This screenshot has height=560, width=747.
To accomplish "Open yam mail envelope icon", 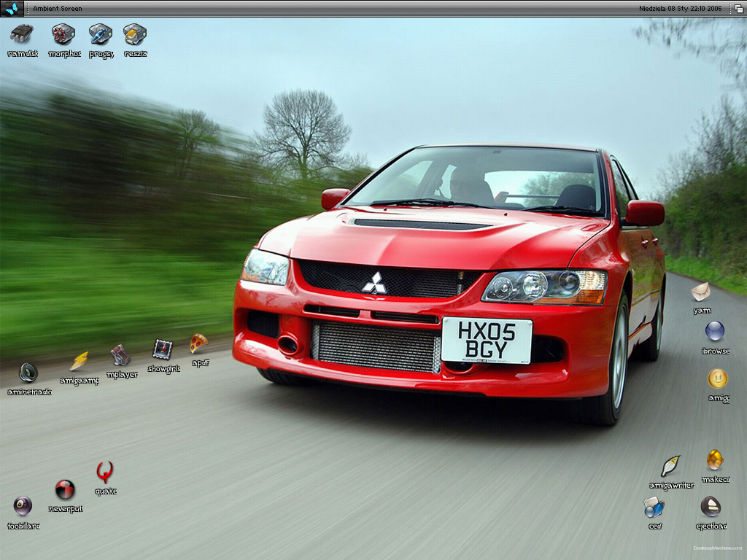I will [x=701, y=292].
